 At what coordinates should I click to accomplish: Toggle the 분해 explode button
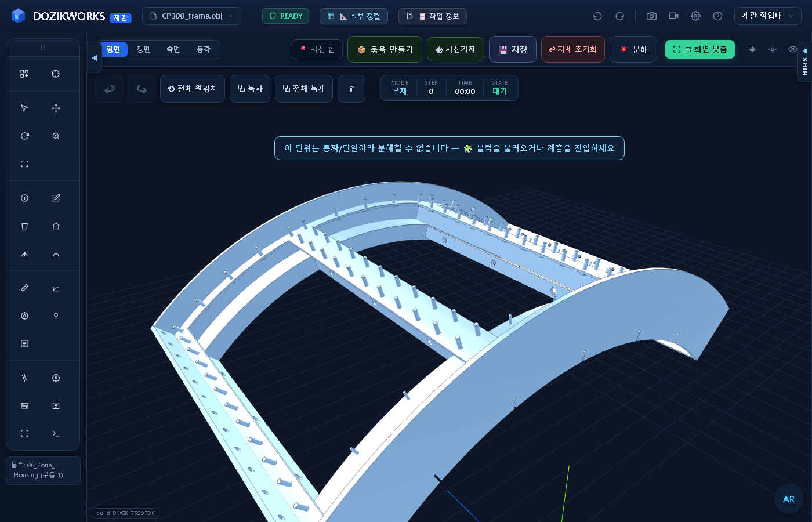coord(633,49)
